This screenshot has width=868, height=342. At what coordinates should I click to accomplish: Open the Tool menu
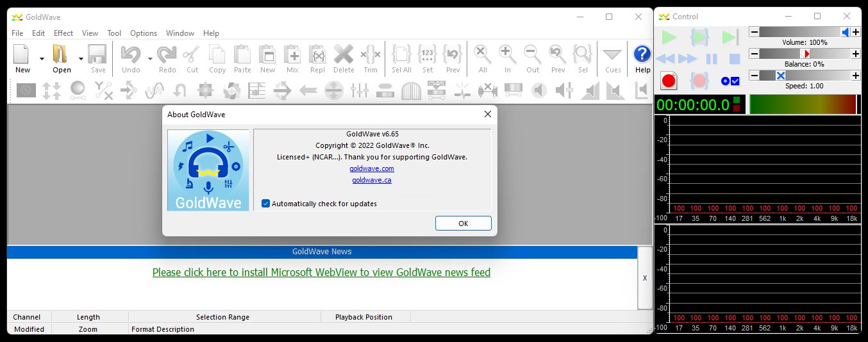click(114, 33)
